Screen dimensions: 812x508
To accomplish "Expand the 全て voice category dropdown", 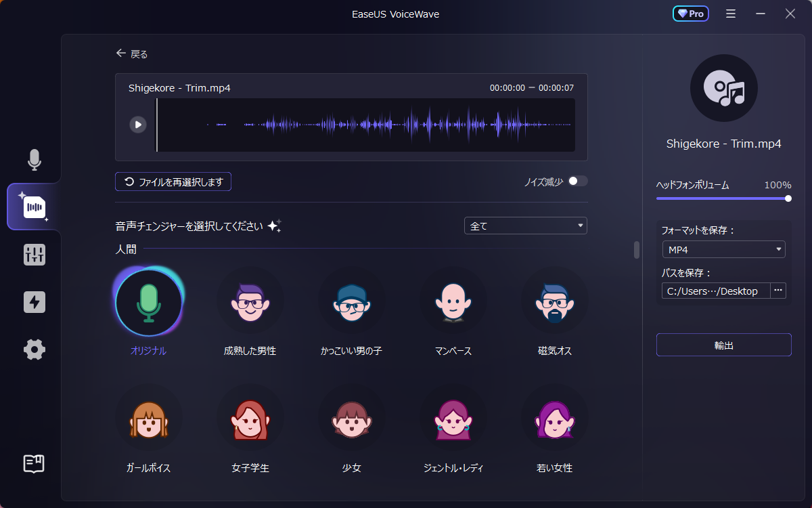I will [525, 226].
